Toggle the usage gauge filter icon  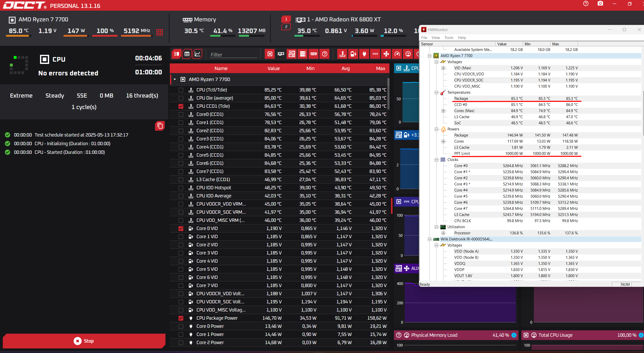(x=408, y=54)
